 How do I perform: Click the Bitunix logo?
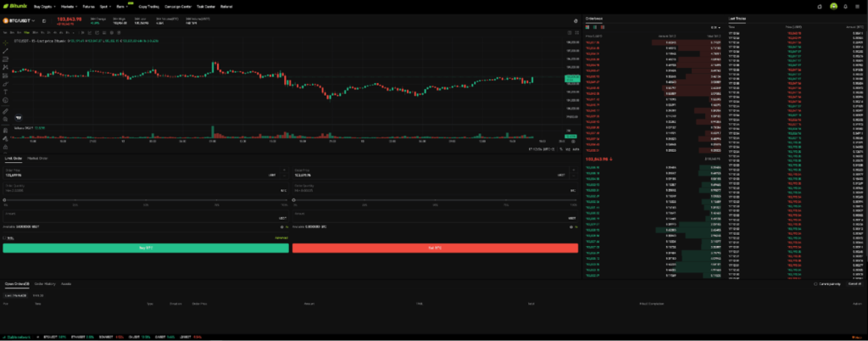coord(15,7)
